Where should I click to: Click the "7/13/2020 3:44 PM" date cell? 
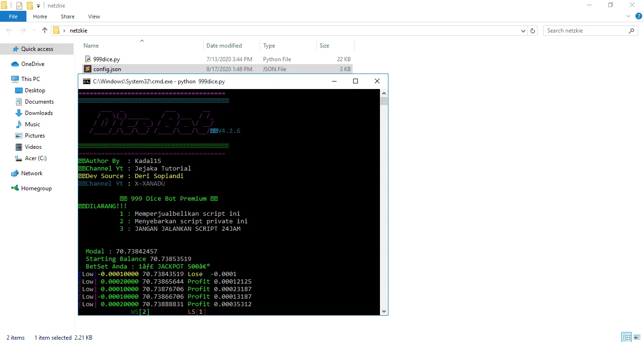[x=229, y=59]
